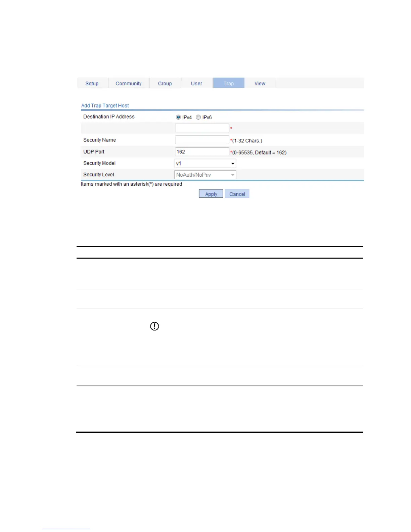Focus the destination IP address field
The image size is (411, 532).
tap(202, 128)
